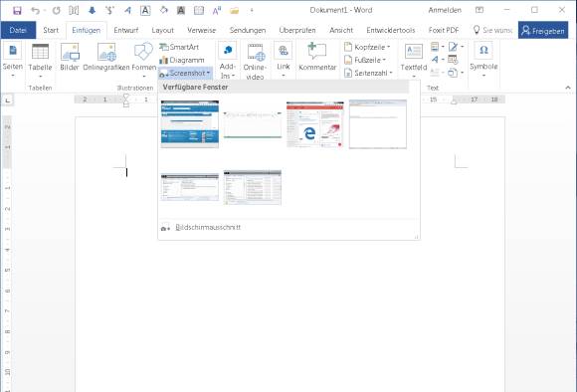Save the document via the floppy icon

17,11
